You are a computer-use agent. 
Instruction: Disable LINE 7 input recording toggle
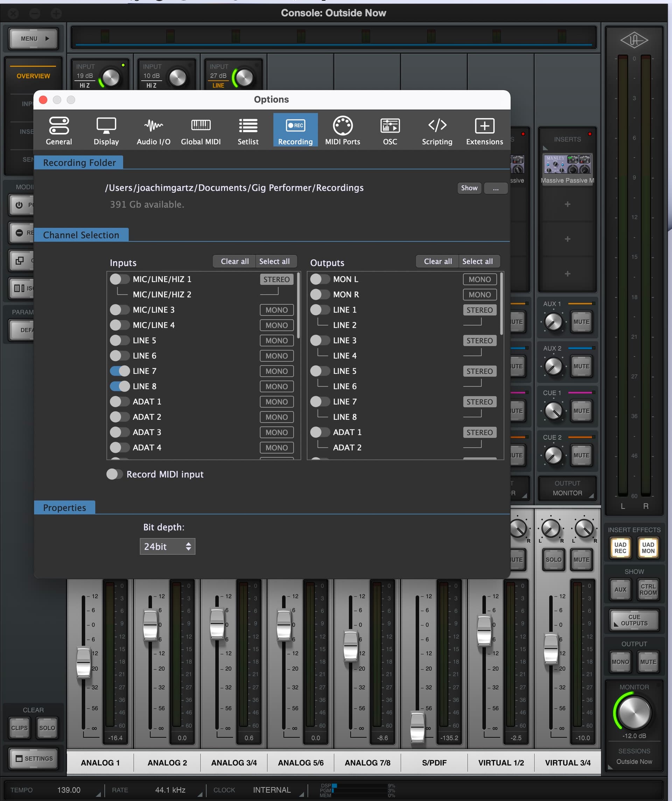click(x=120, y=371)
